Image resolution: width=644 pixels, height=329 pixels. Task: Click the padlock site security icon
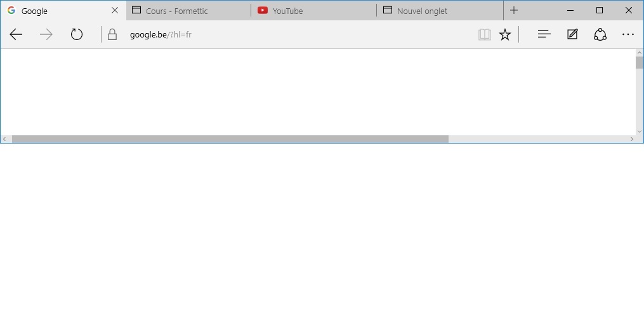(112, 34)
